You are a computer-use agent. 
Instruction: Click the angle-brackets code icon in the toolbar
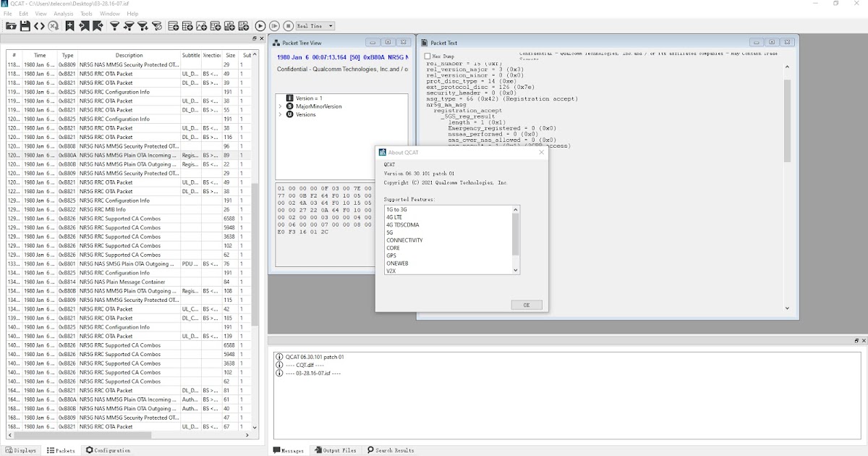tap(39, 26)
